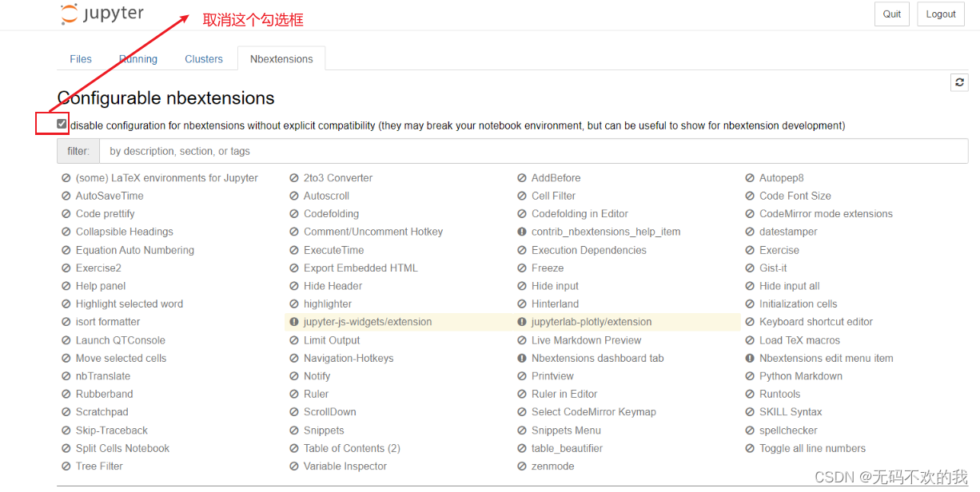The image size is (980, 492).
Task: Select the CodeMirror mode extensions entry
Action: [x=826, y=214]
